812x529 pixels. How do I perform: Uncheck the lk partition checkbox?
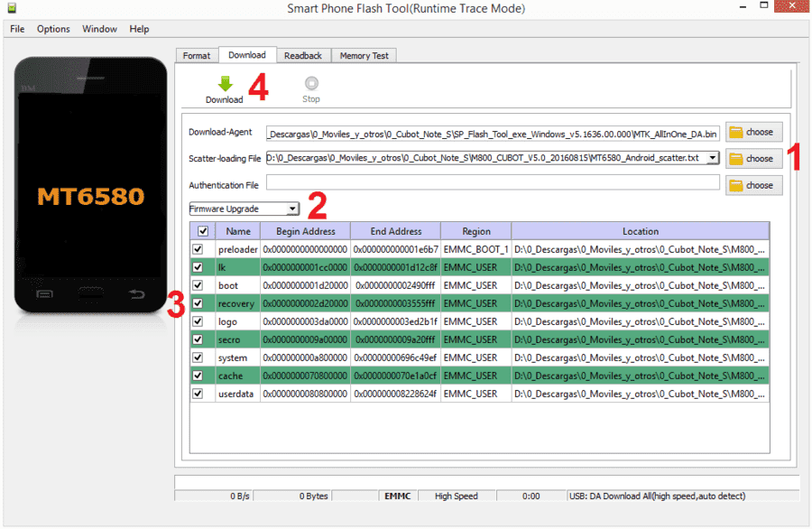click(x=198, y=267)
